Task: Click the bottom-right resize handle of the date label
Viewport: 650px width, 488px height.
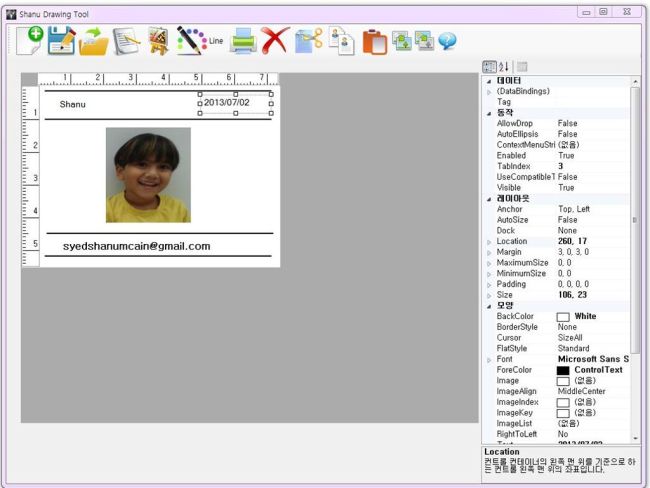Action: [271, 113]
